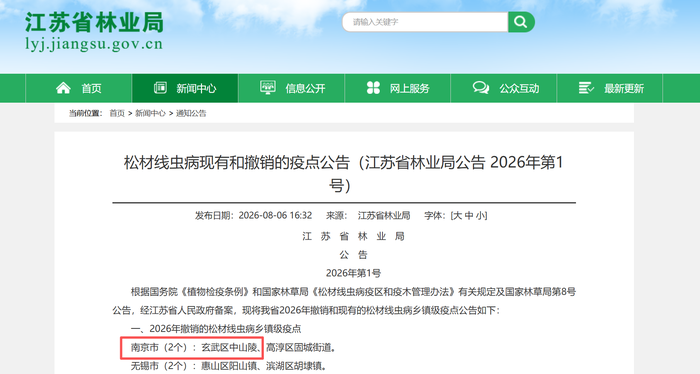700x374 pixels.
Task: Click the chat bubbles icon beside 公众互动
Action: pyautogui.click(x=481, y=87)
